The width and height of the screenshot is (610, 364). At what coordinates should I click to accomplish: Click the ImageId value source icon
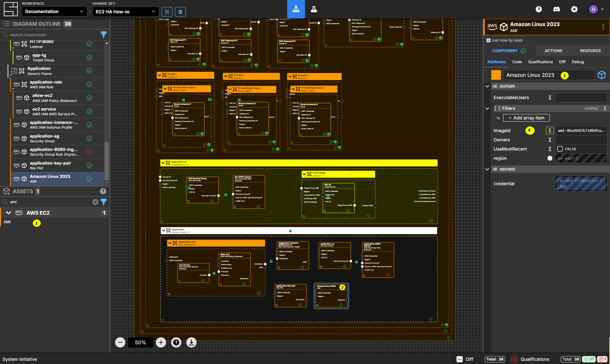550,131
